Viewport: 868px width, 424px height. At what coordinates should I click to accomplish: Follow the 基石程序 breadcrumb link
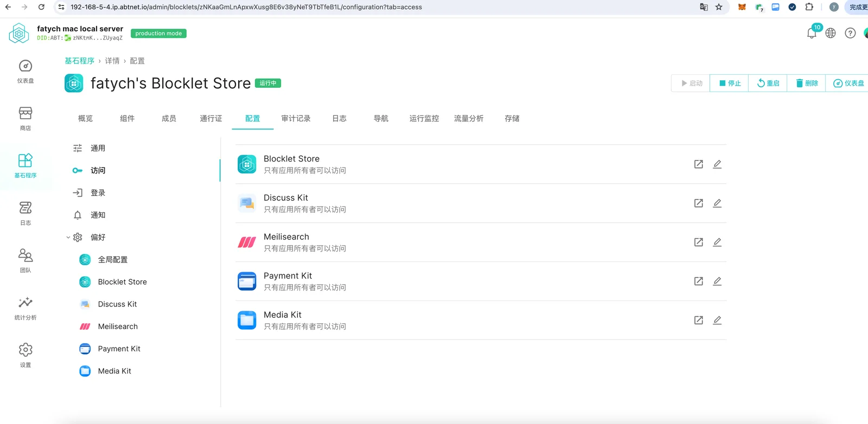click(79, 61)
